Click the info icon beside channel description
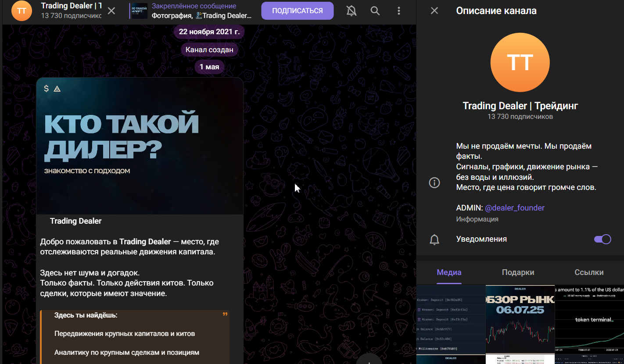 [x=434, y=182]
